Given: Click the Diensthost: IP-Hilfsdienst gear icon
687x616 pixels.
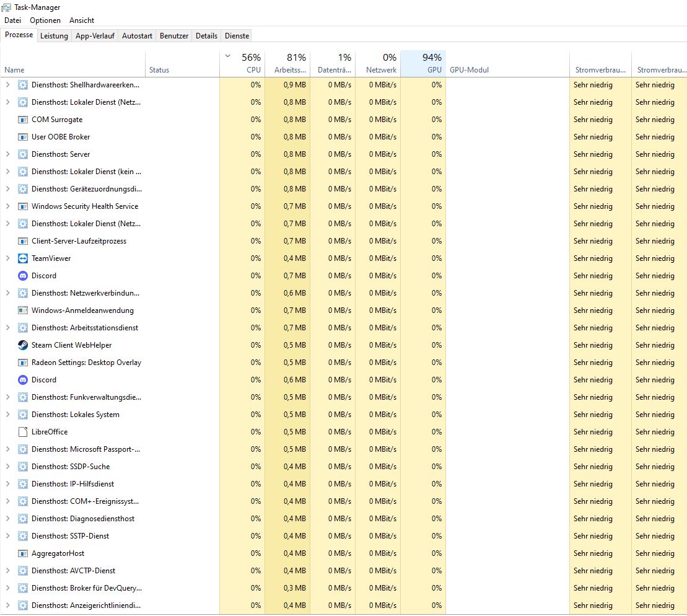Looking at the screenshot, I should (x=23, y=484).
